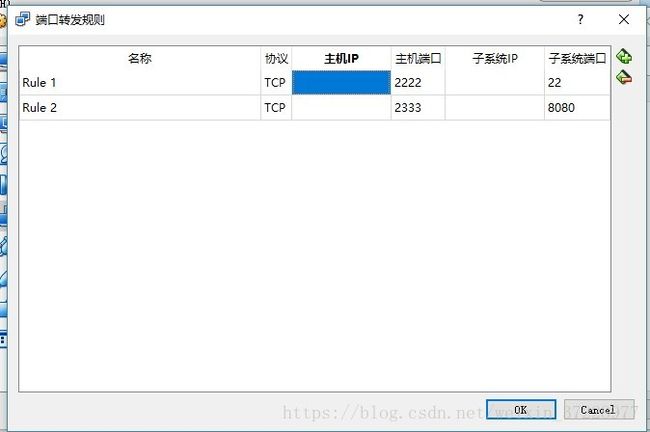
Task: Click the 主机IP column header
Action: point(341,58)
